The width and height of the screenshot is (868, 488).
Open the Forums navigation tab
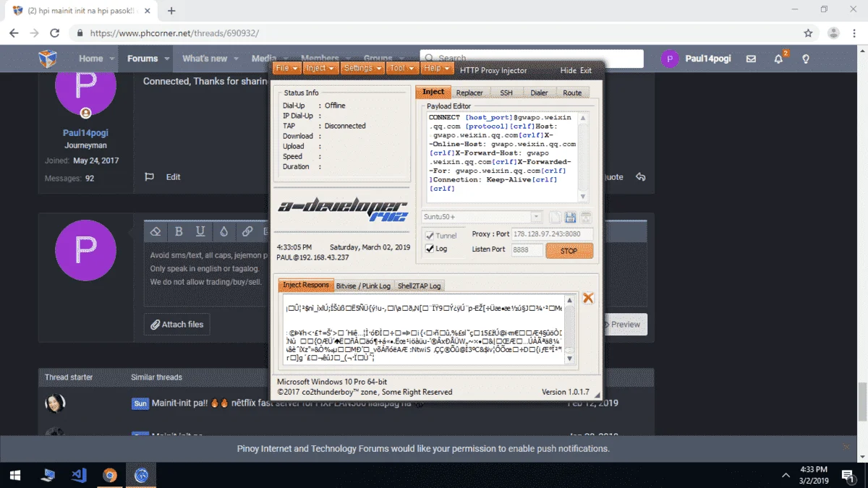tap(142, 59)
